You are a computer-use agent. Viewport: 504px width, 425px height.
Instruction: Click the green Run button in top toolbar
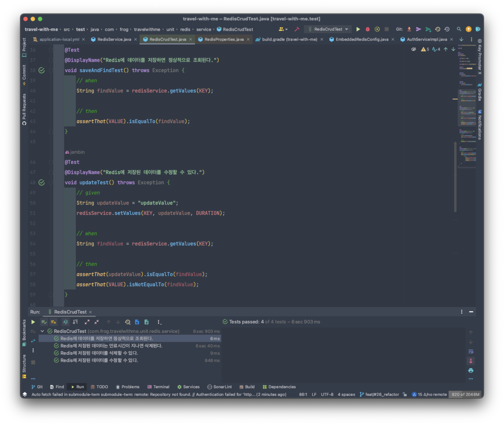(x=358, y=29)
